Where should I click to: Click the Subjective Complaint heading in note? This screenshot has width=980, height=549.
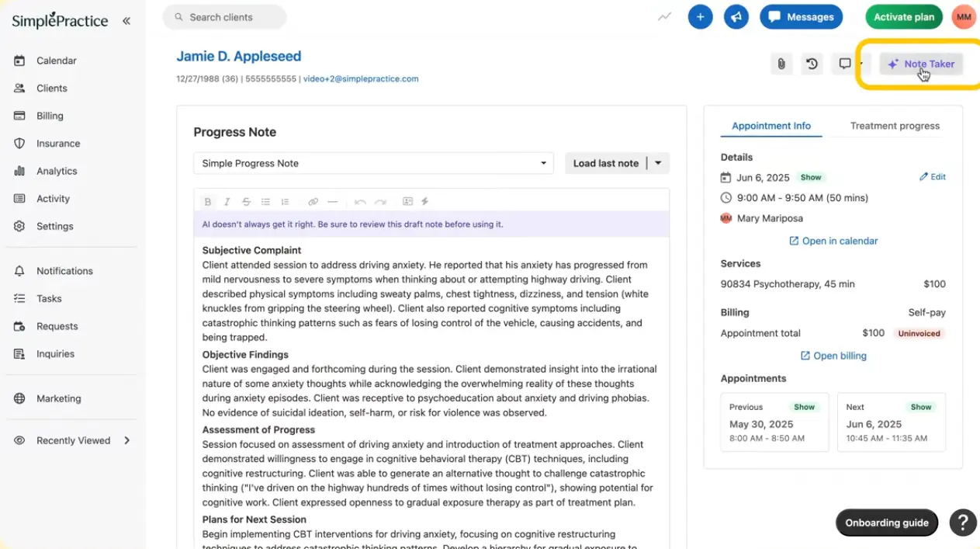251,250
